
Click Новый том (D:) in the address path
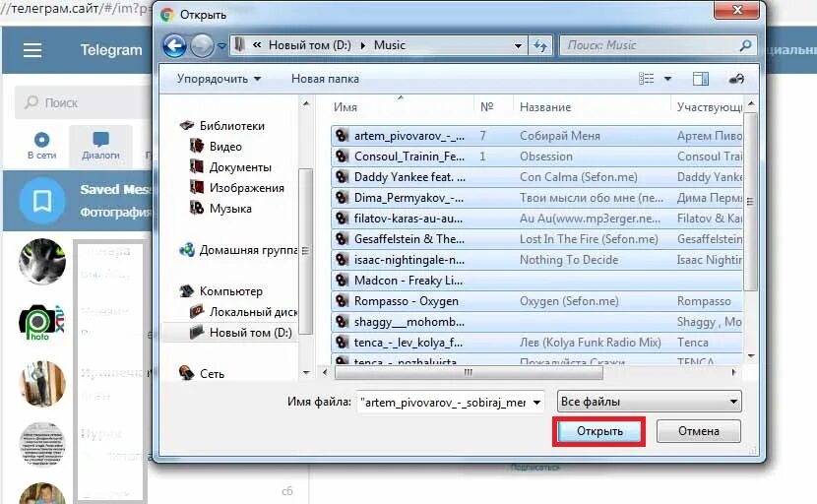click(309, 45)
